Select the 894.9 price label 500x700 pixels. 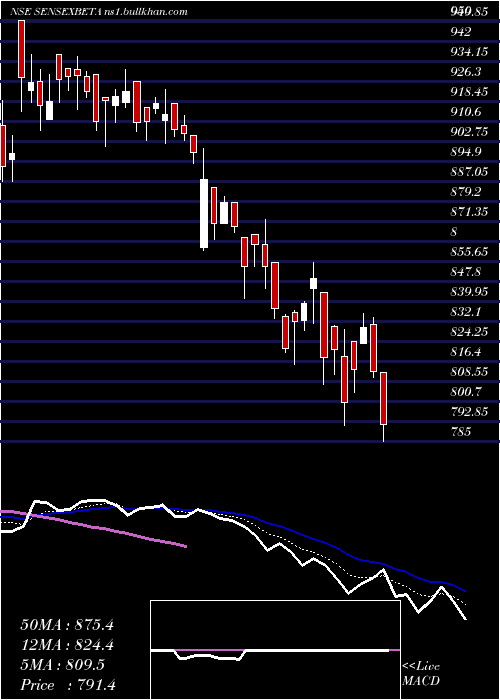tap(466, 152)
